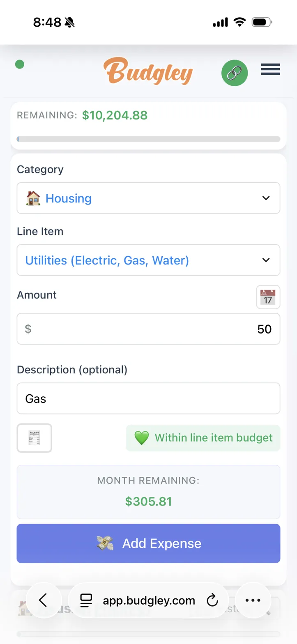Tap the receipt attachment icon
The width and height of the screenshot is (297, 644).
pyautogui.click(x=34, y=438)
